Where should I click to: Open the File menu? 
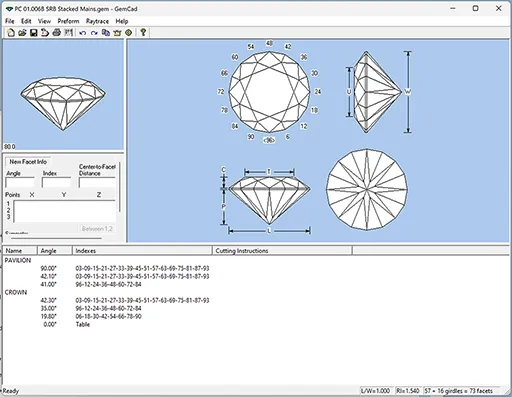coord(10,21)
